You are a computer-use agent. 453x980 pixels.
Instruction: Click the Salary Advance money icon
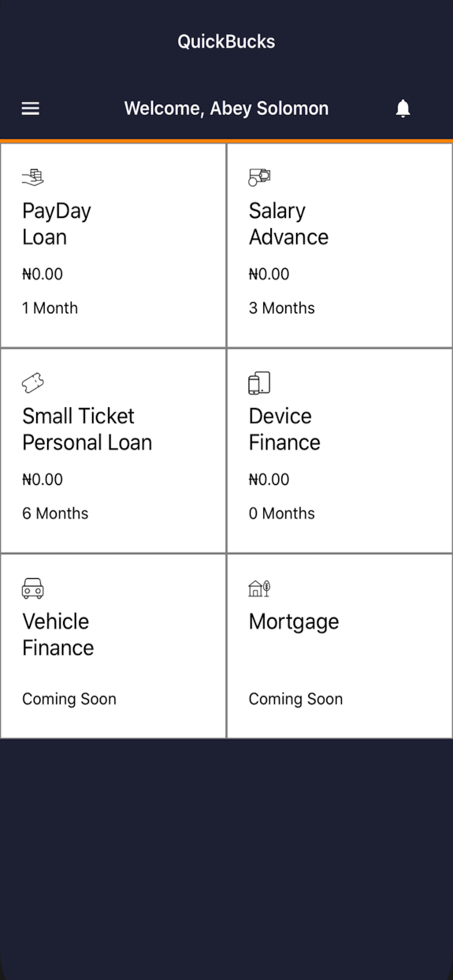click(259, 177)
